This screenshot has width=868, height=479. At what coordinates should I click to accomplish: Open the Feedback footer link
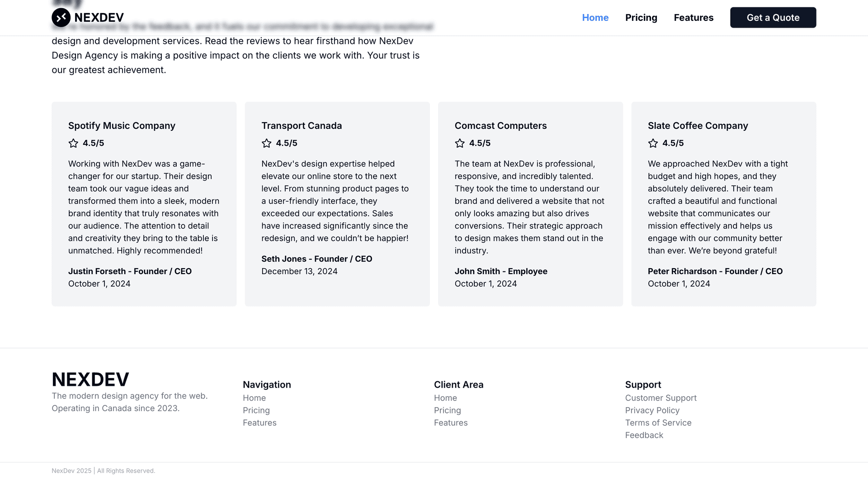644,435
